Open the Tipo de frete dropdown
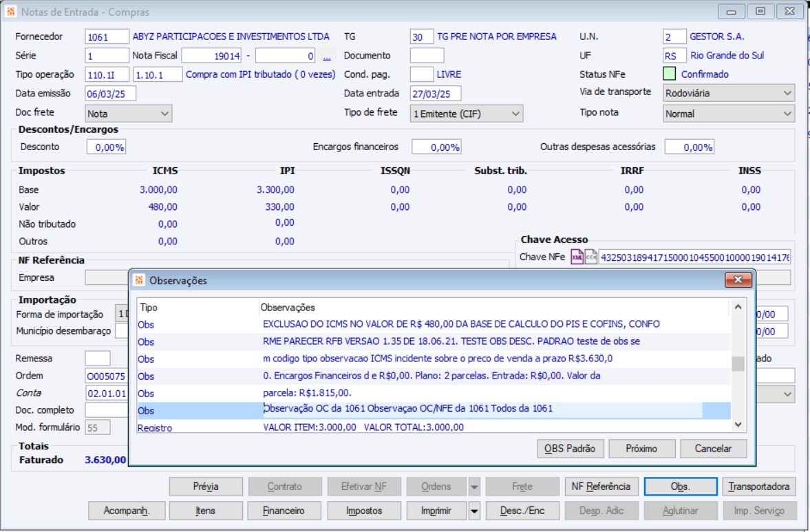The width and height of the screenshot is (810, 532). [467, 114]
